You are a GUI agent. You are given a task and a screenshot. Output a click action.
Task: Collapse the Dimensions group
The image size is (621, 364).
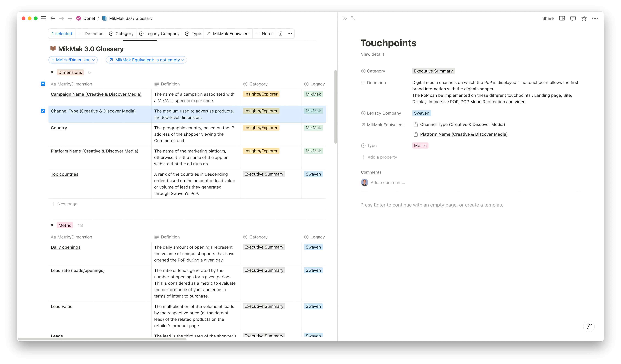pos(52,72)
